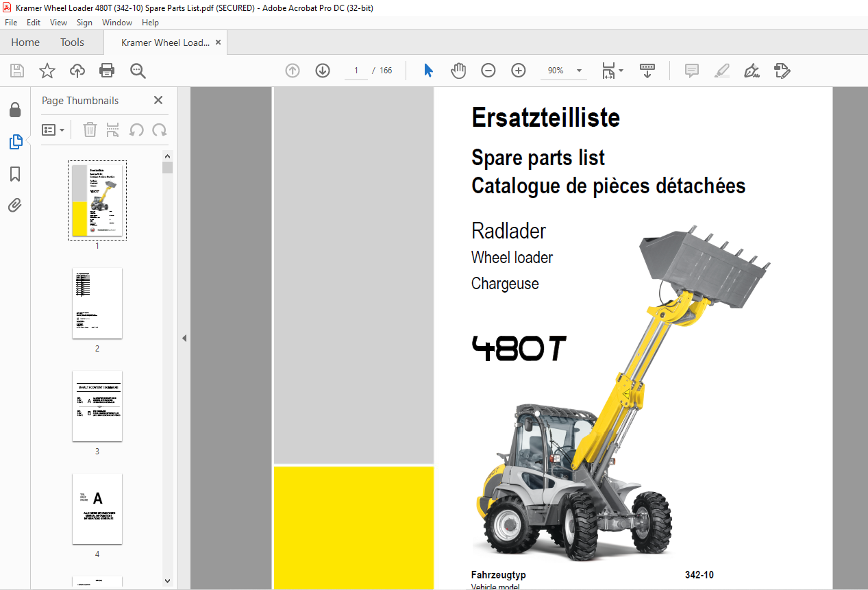Open the security lock panel
This screenshot has width=868, height=590.
15,110
